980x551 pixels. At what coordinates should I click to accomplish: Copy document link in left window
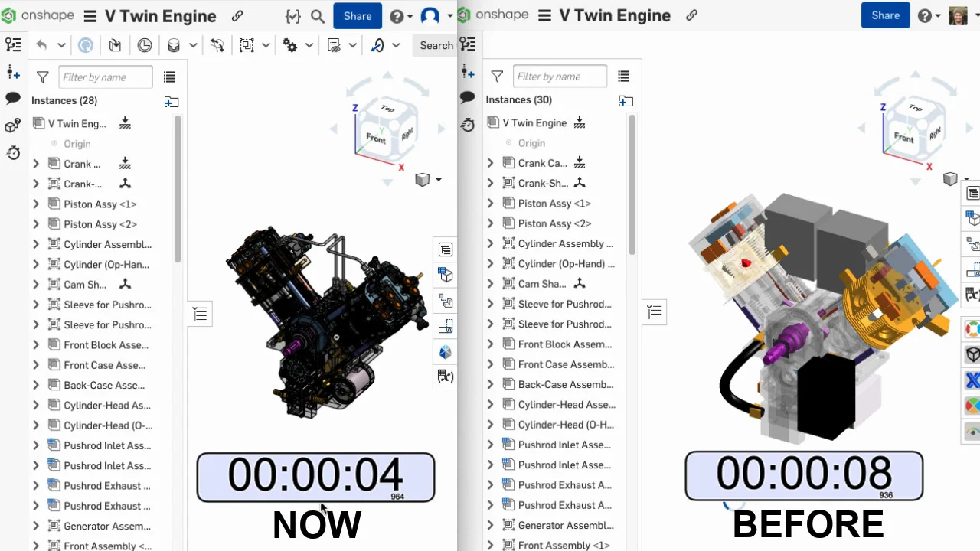[x=237, y=16]
